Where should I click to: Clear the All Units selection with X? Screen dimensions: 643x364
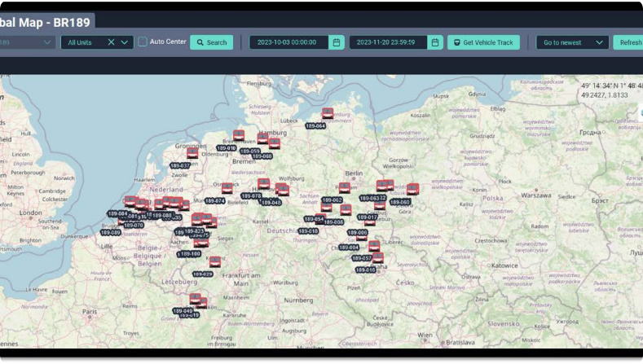(111, 42)
